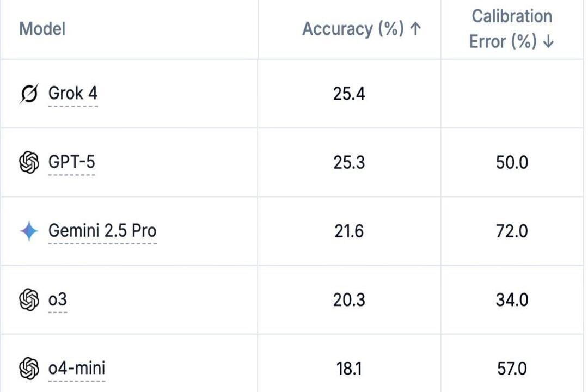Open the o3 model link
Image resolution: width=588 pixels, height=392 pixels.
click(57, 300)
